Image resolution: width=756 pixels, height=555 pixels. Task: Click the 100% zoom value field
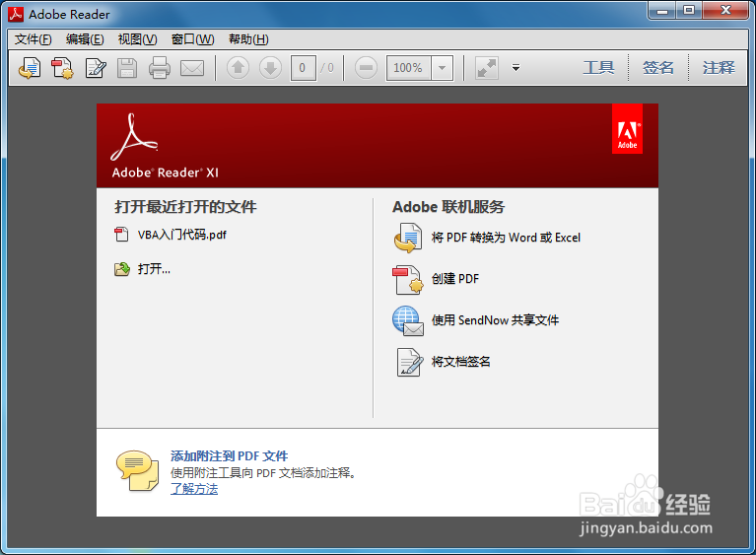[x=409, y=68]
